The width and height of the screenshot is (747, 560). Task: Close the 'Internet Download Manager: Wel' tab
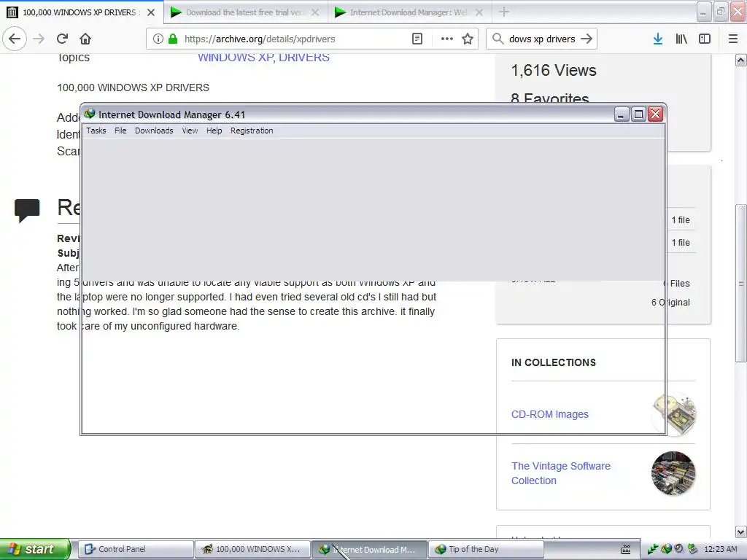tap(479, 12)
